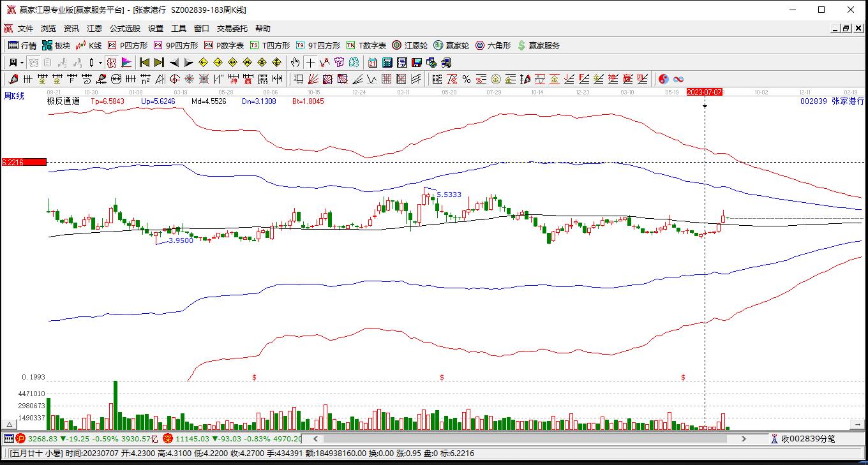Image resolution: width=868 pixels, height=465 pixels.
Task: Toggle the colored flag indicator button
Action: (x=126, y=63)
